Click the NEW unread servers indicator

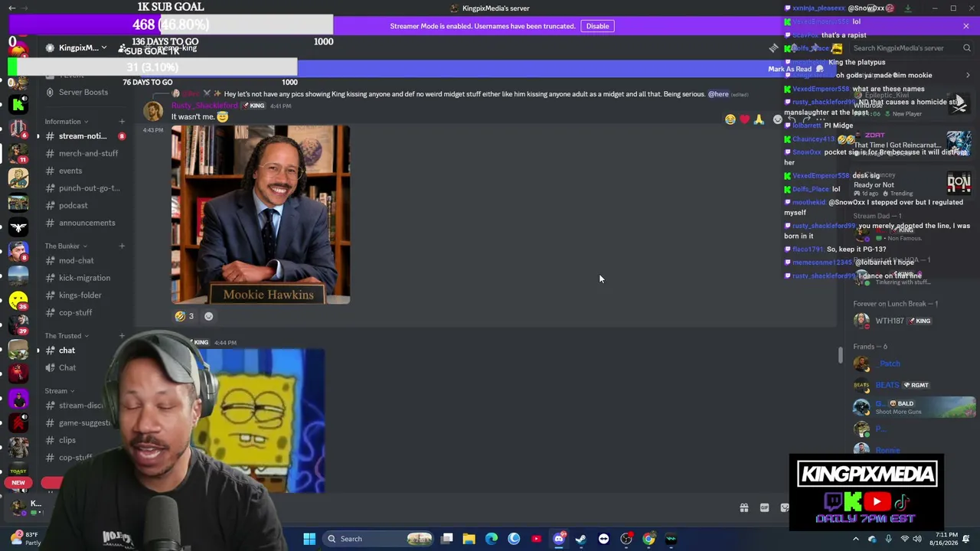(18, 483)
